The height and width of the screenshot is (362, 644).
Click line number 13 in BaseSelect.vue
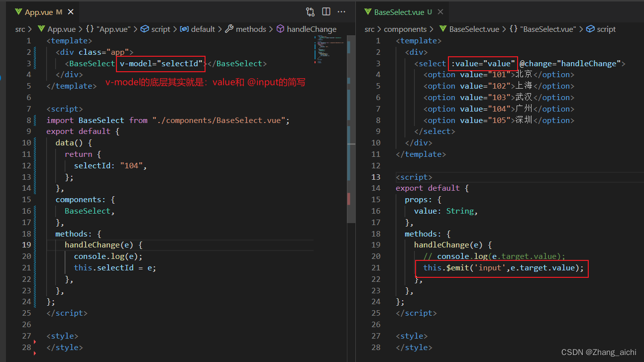click(375, 177)
